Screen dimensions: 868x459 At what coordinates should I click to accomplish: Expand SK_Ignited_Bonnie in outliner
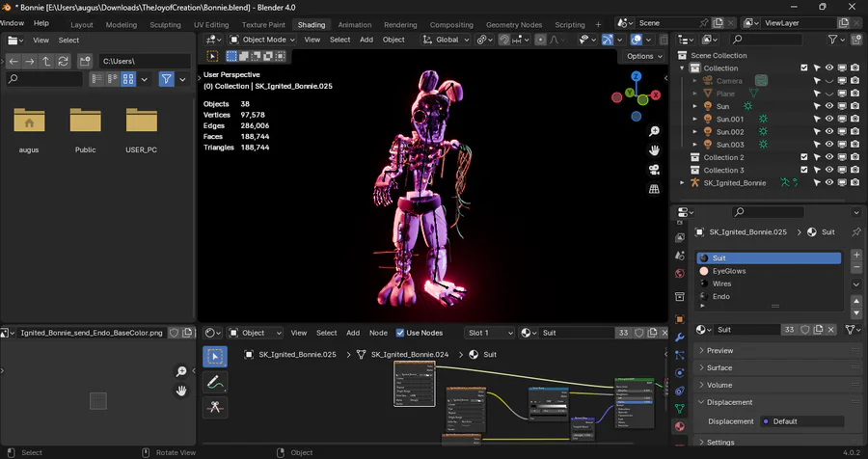coord(682,182)
